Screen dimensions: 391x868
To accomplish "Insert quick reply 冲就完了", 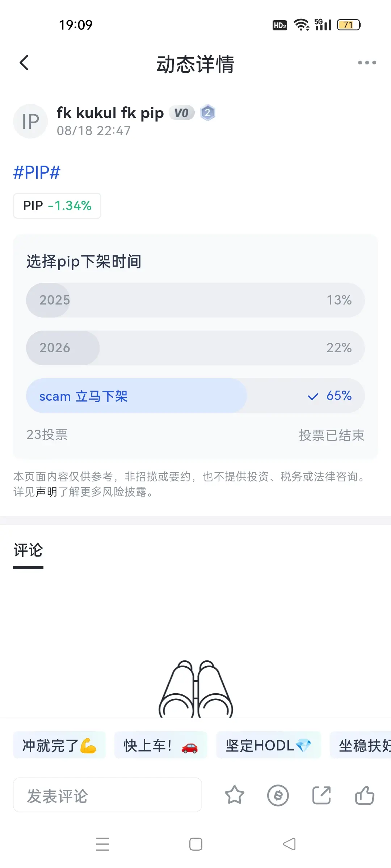I will point(59,746).
